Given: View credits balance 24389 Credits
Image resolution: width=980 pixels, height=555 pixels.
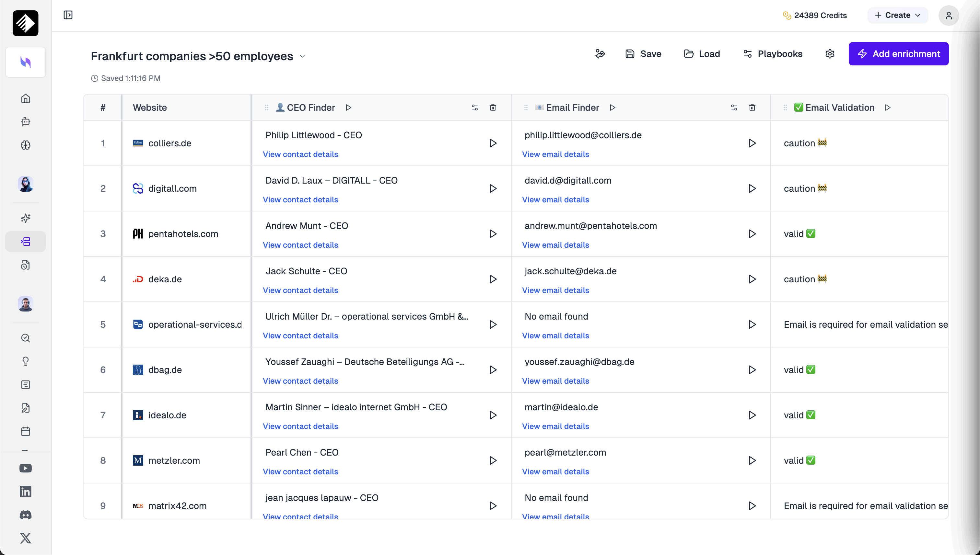Looking at the screenshot, I should (x=815, y=15).
